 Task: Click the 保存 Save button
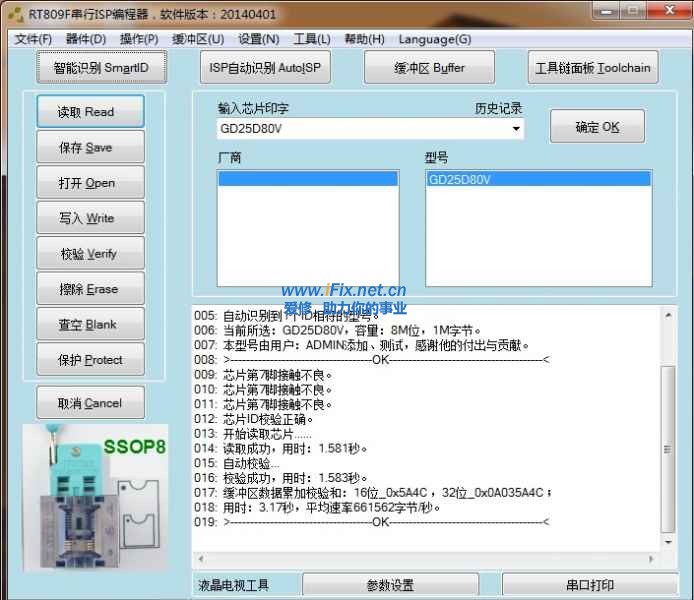[90, 147]
